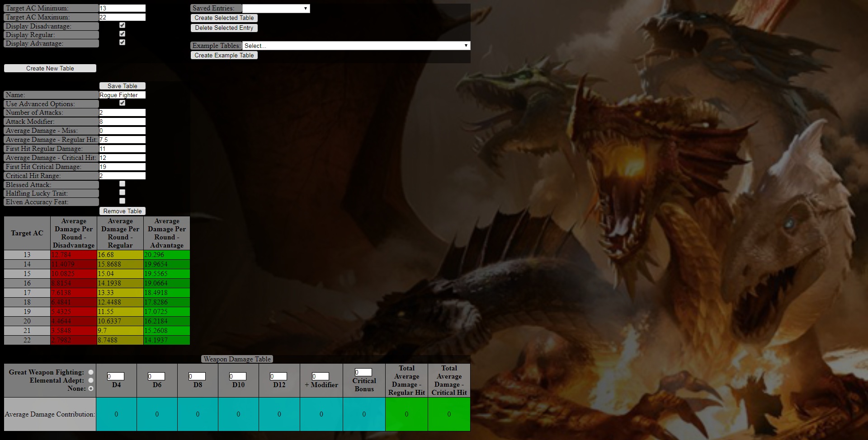Expand the Example Tables dropdown

pyautogui.click(x=356, y=46)
